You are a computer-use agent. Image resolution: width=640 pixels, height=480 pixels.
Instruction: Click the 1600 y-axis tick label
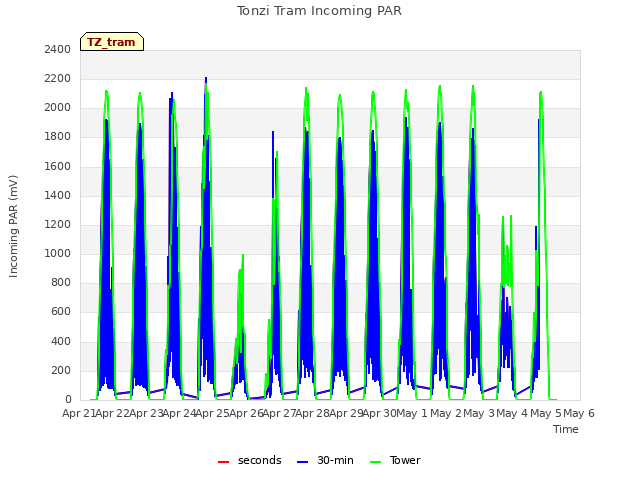coord(58,166)
